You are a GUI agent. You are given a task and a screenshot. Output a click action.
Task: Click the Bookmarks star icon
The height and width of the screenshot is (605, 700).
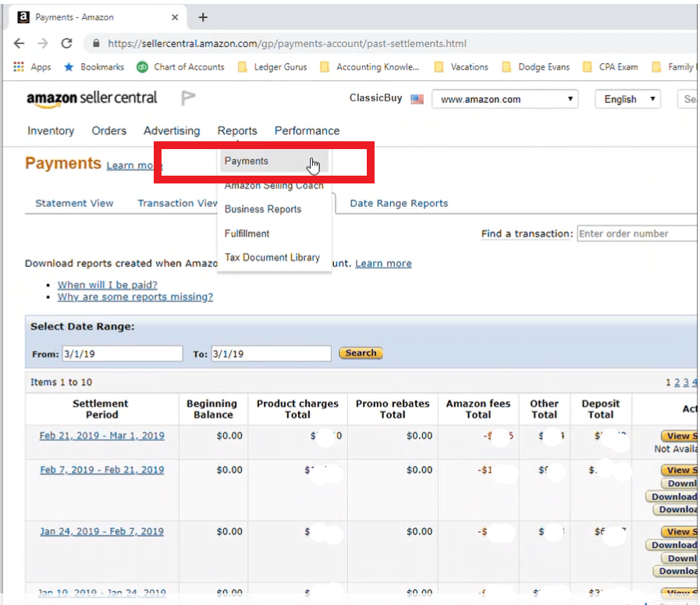point(69,67)
